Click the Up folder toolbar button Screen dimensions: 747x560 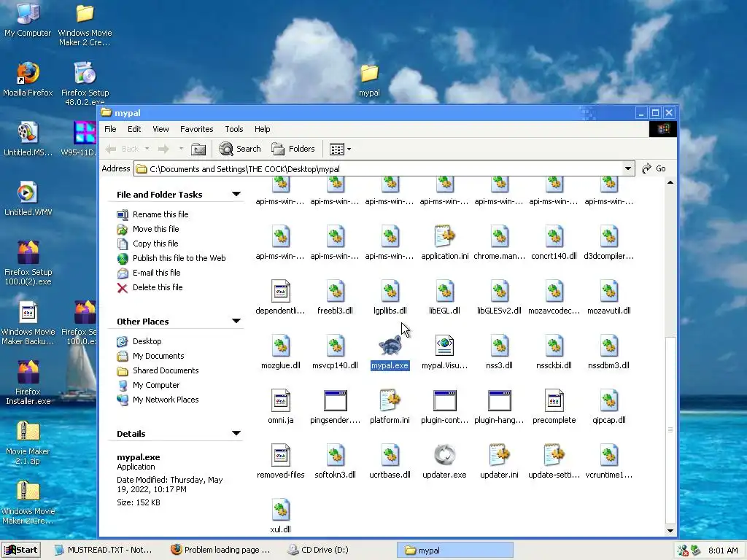pyautogui.click(x=198, y=149)
